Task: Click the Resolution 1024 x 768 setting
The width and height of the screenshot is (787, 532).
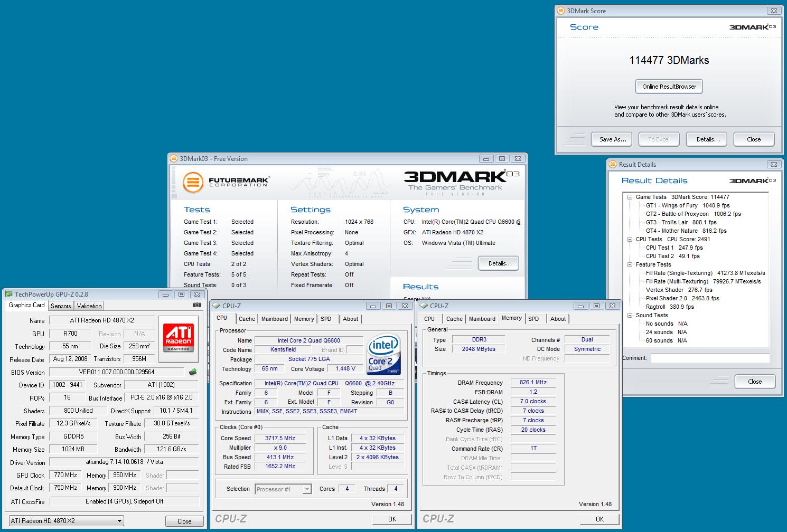Action: tap(359, 222)
